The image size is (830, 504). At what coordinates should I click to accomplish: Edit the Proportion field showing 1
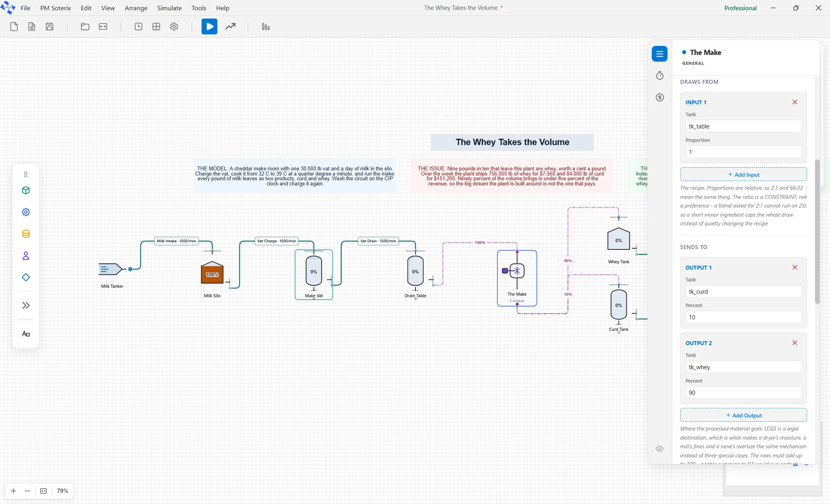743,152
